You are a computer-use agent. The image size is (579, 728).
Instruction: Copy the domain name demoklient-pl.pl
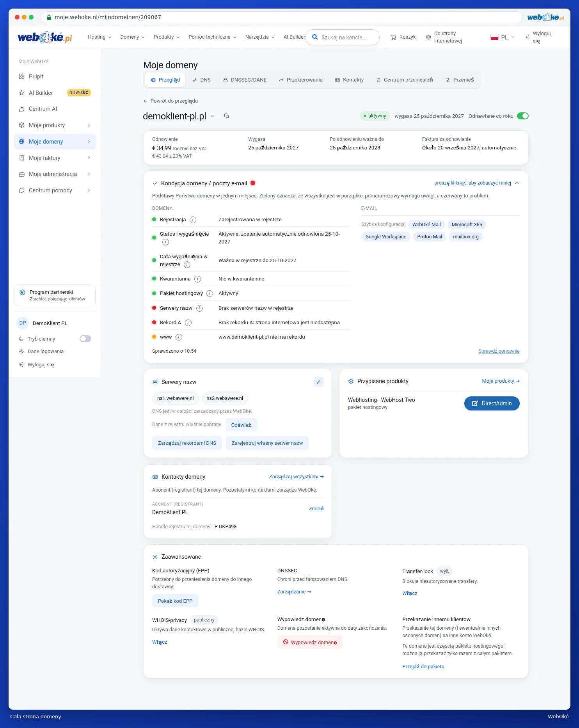pos(226,116)
